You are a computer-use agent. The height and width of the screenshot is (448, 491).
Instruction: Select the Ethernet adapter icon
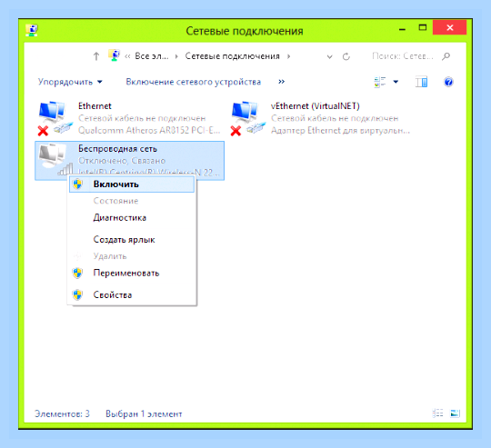click(x=55, y=118)
